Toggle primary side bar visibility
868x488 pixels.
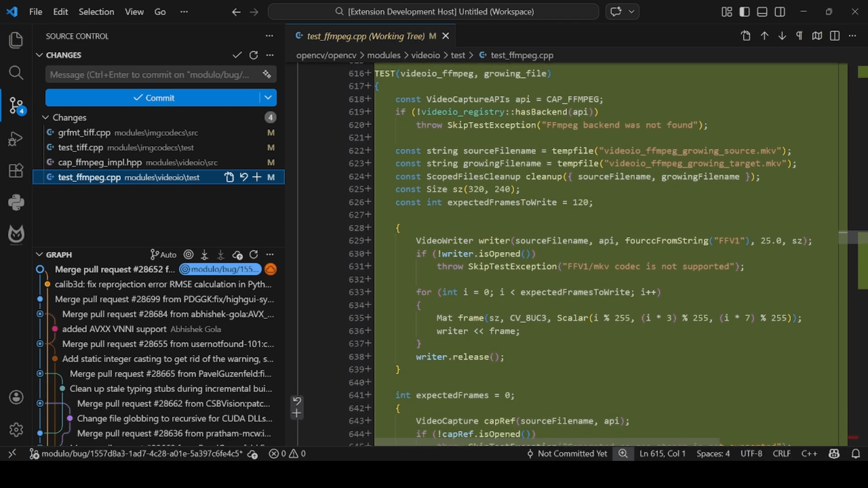[745, 12]
